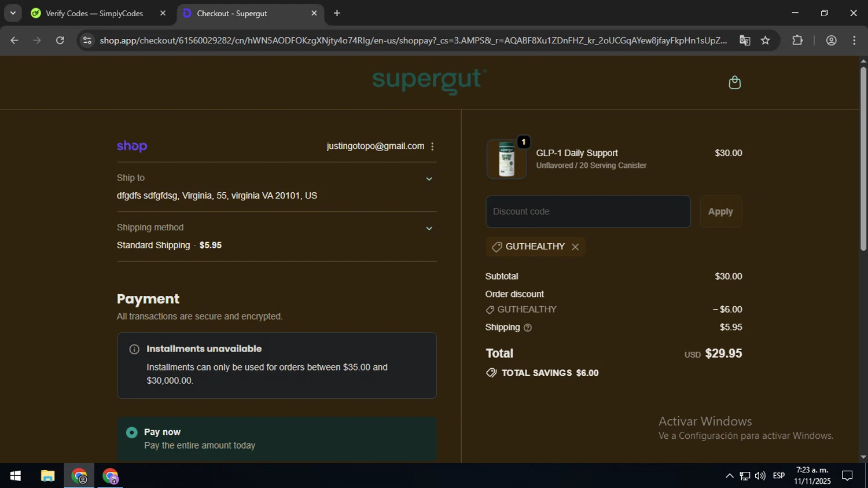
Task: Click the Apply discount button
Action: [720, 212]
